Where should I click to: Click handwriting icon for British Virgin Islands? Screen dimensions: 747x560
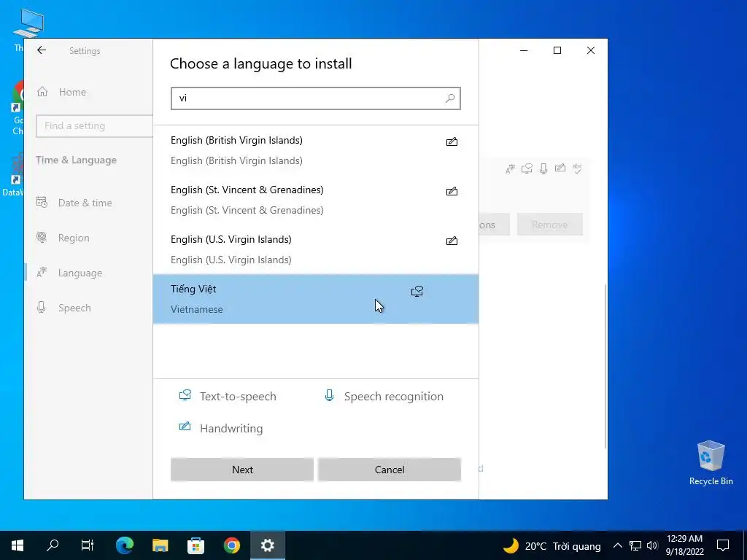pyautogui.click(x=452, y=141)
